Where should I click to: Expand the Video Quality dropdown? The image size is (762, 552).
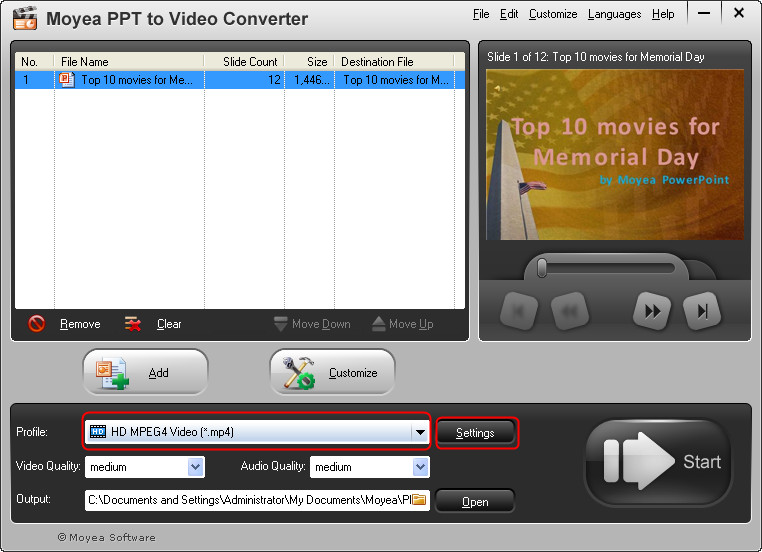[x=195, y=467]
